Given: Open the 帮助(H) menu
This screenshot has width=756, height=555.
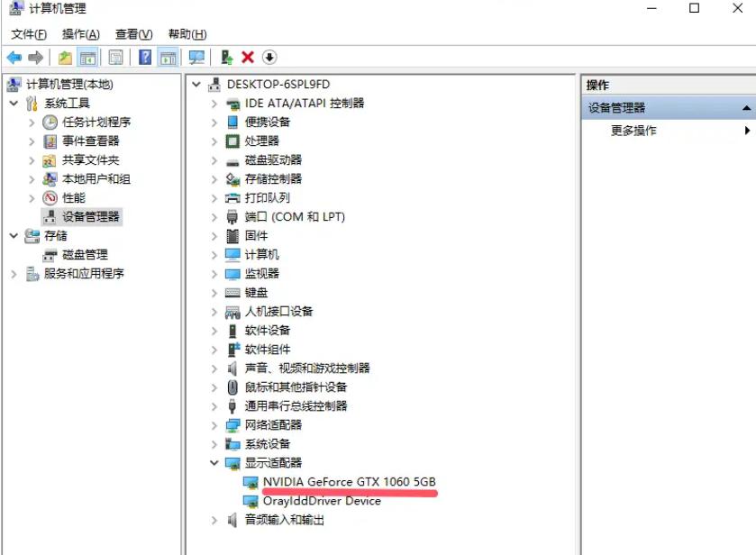Looking at the screenshot, I should pos(187,35).
